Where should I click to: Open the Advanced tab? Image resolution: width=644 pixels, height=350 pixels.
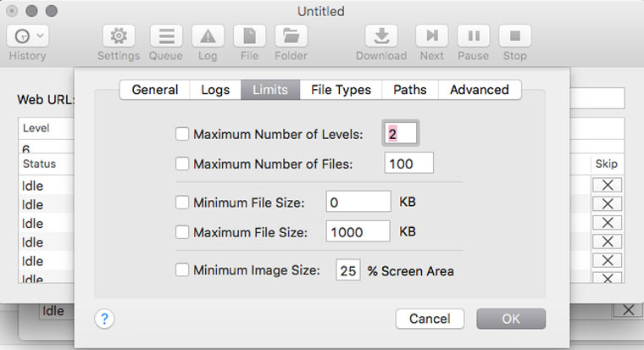pos(479,90)
